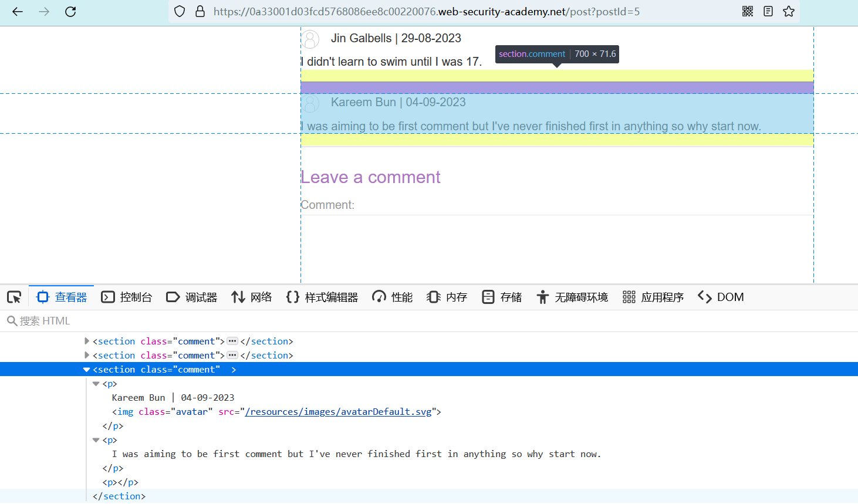Screen dimensions: 858x504
Task: Click the 搜索 HTML search field
Action: click(429, 321)
